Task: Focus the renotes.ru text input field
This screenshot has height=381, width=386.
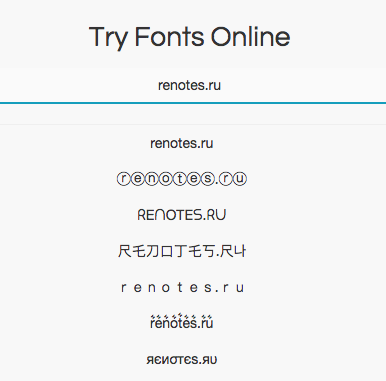Action: 193,85
